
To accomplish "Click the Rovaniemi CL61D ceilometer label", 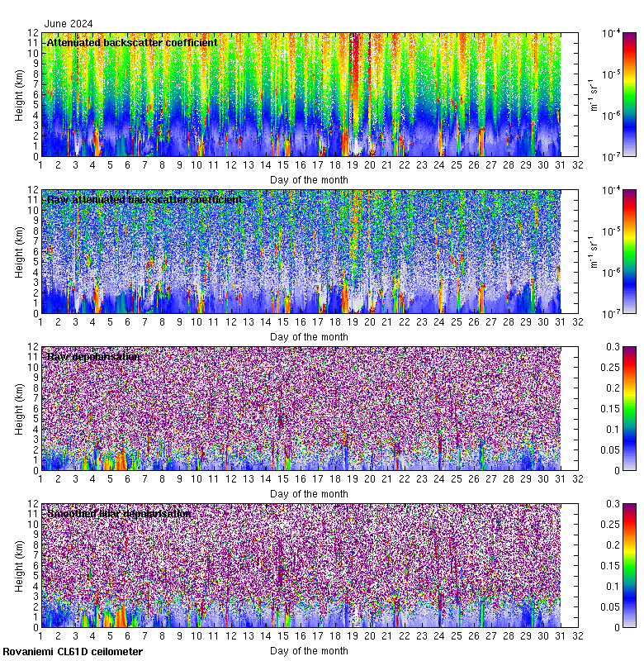I will pyautogui.click(x=73, y=652).
